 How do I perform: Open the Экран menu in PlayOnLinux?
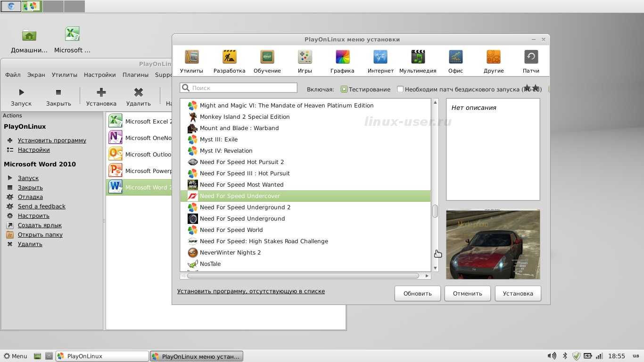pyautogui.click(x=36, y=75)
